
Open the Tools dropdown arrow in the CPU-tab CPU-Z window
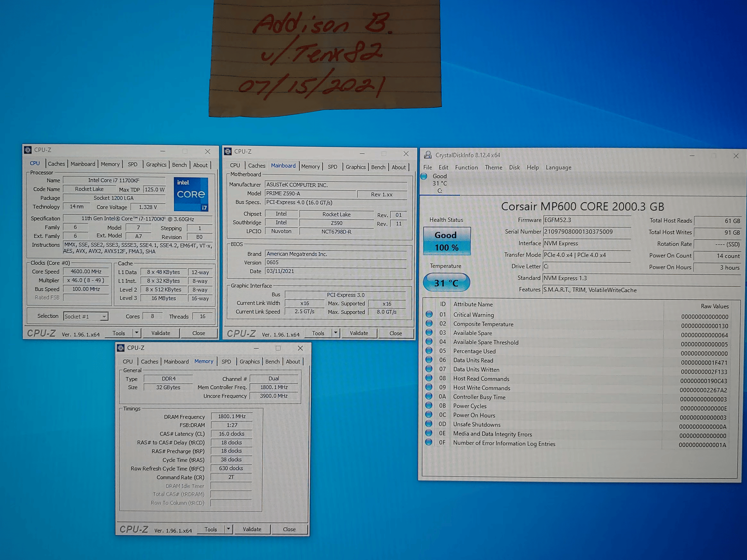click(x=136, y=332)
